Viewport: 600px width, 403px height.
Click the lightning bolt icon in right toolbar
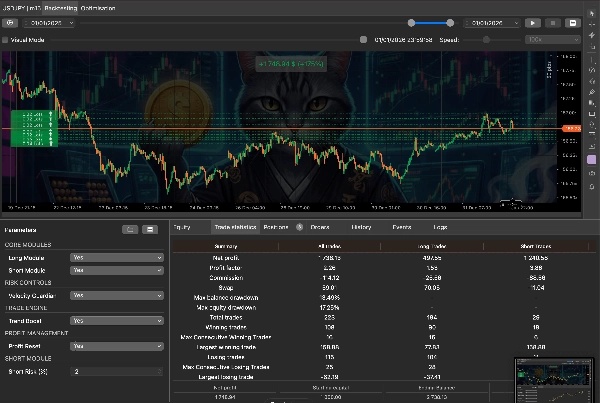tap(592, 35)
